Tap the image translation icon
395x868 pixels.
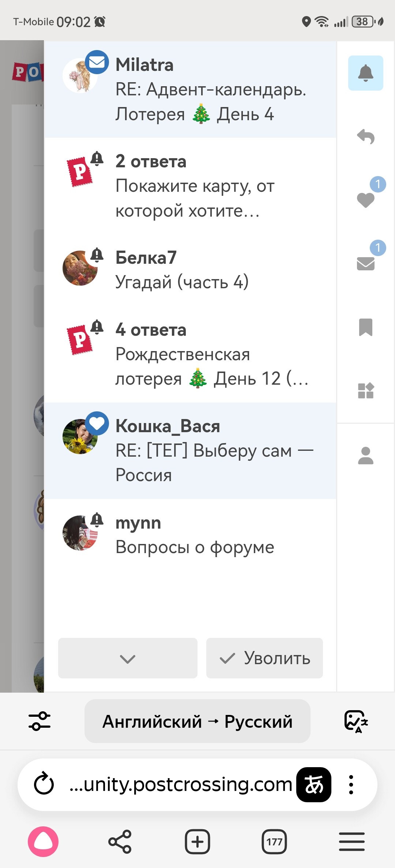click(x=356, y=721)
